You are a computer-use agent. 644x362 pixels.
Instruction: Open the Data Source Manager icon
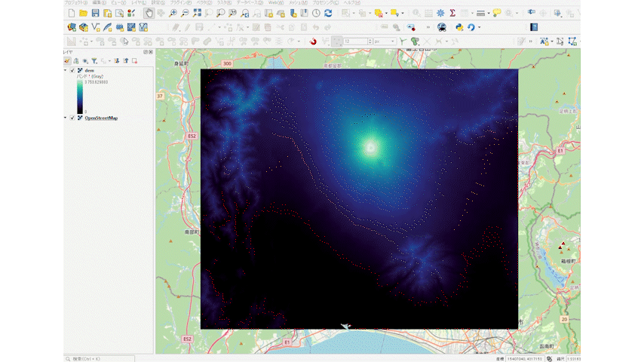click(x=72, y=27)
